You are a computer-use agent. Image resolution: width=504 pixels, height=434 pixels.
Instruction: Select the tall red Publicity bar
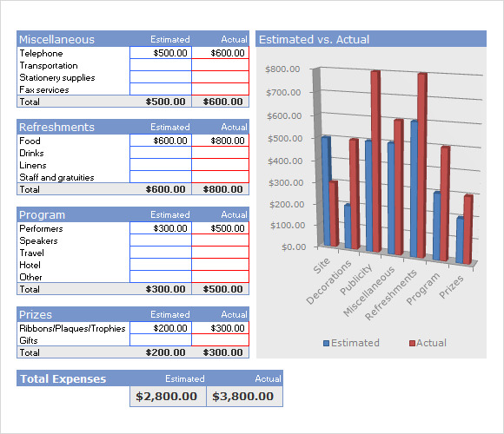(x=375, y=161)
